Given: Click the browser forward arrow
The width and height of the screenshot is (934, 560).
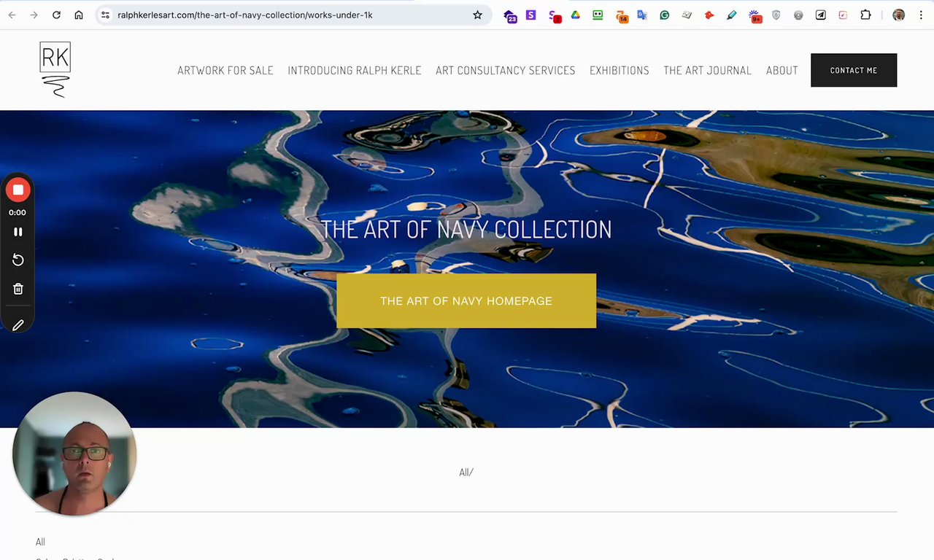Looking at the screenshot, I should [34, 15].
